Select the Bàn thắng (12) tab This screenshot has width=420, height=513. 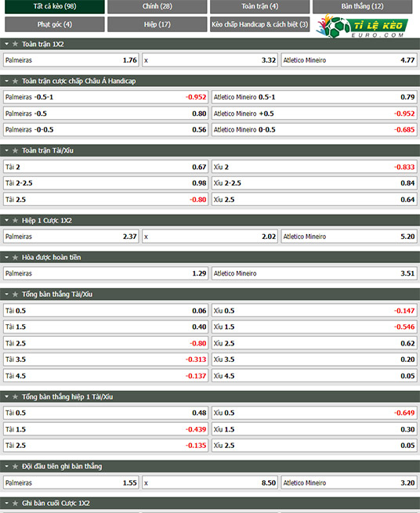pyautogui.click(x=362, y=6)
